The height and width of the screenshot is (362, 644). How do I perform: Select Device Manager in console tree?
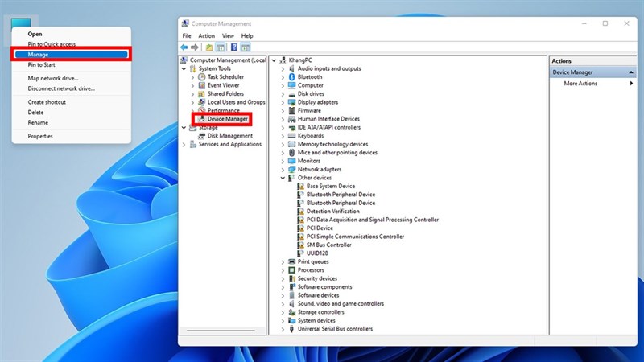coord(227,119)
